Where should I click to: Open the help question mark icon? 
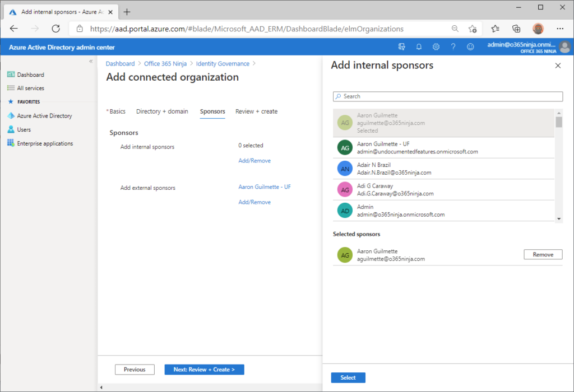coord(453,46)
